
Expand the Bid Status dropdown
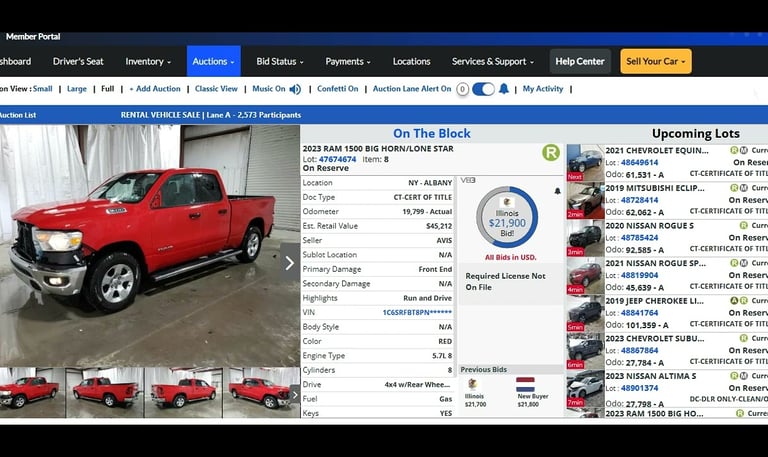click(x=280, y=61)
